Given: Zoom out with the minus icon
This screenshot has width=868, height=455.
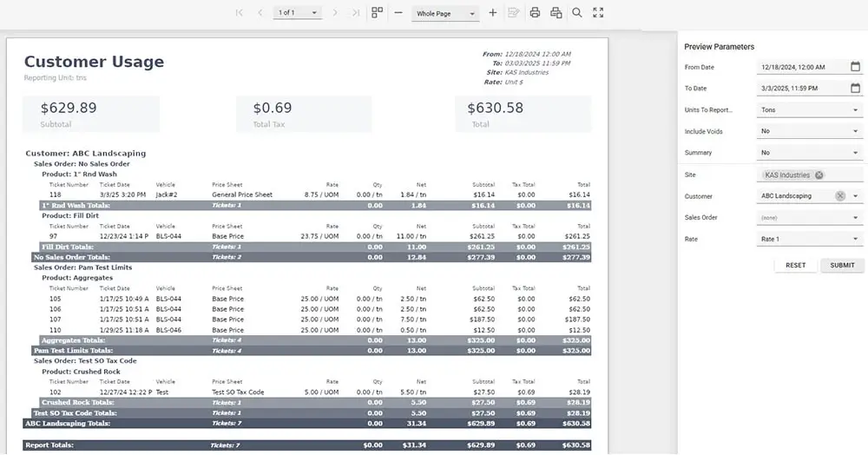Looking at the screenshot, I should [398, 13].
